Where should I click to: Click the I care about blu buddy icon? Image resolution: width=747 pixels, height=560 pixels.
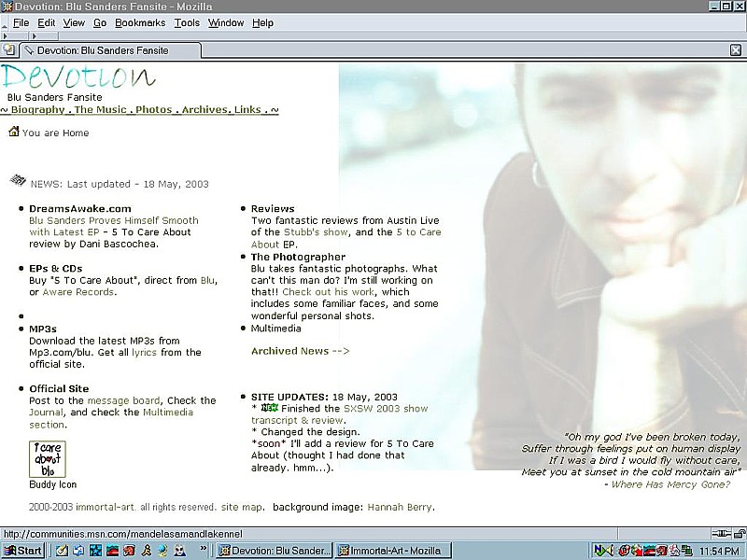tap(48, 459)
